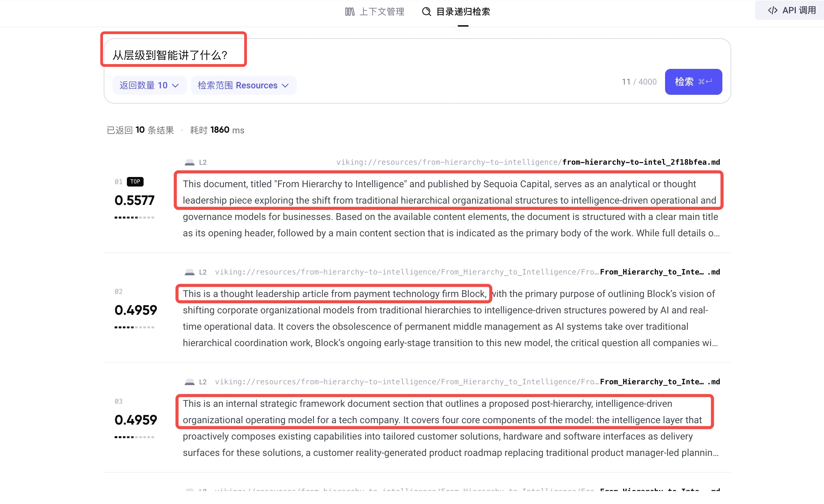Click the rank number 01
This screenshot has height=504, width=824.
119,182
